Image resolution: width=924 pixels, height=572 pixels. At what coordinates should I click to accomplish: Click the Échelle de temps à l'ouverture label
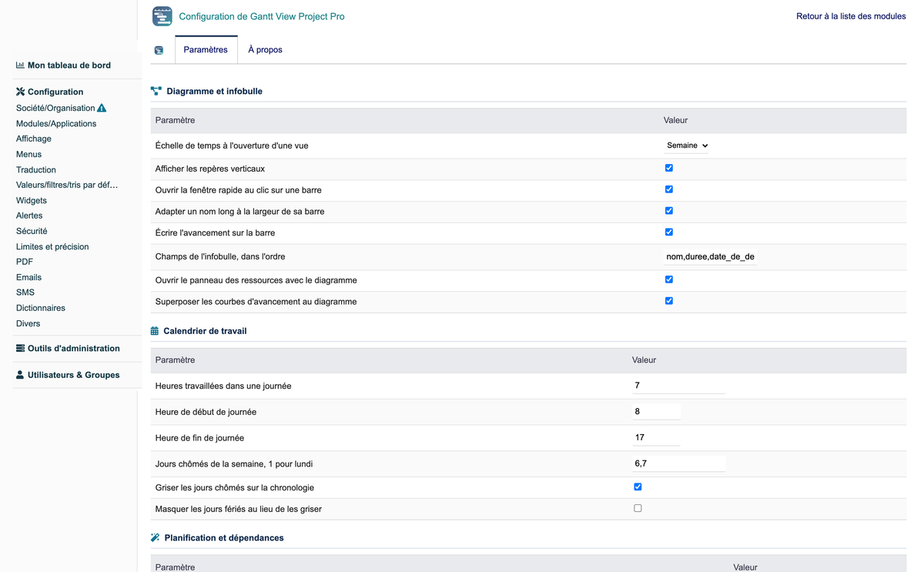pos(232,146)
